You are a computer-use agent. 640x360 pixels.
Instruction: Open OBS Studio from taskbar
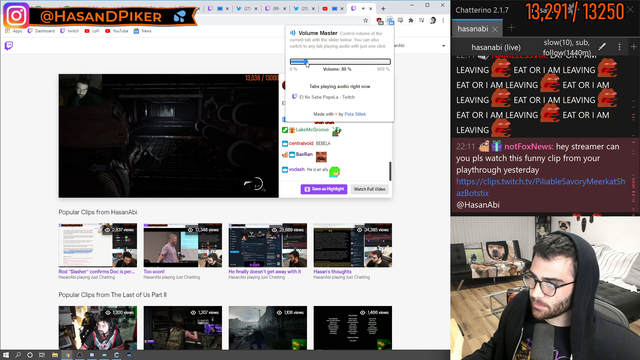click(x=80, y=355)
